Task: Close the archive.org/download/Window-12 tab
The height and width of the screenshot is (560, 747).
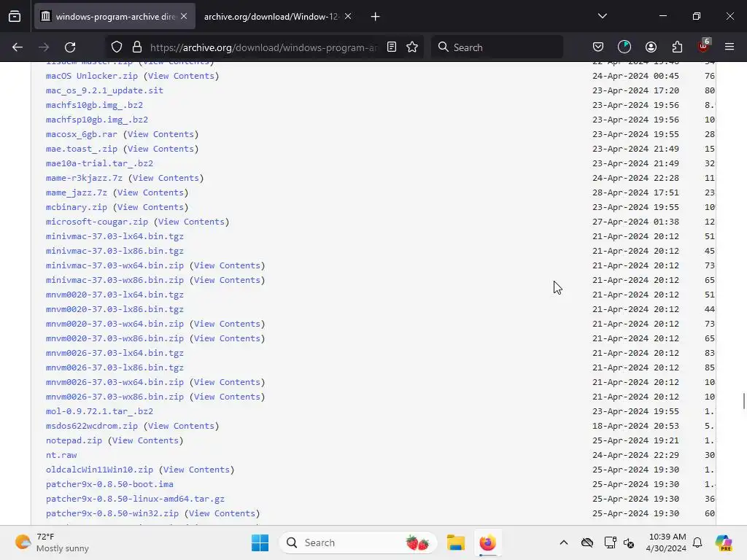Action: 348,17
